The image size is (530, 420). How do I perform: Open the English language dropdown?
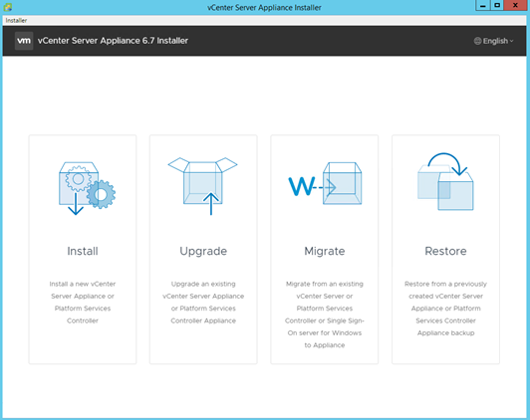(494, 41)
